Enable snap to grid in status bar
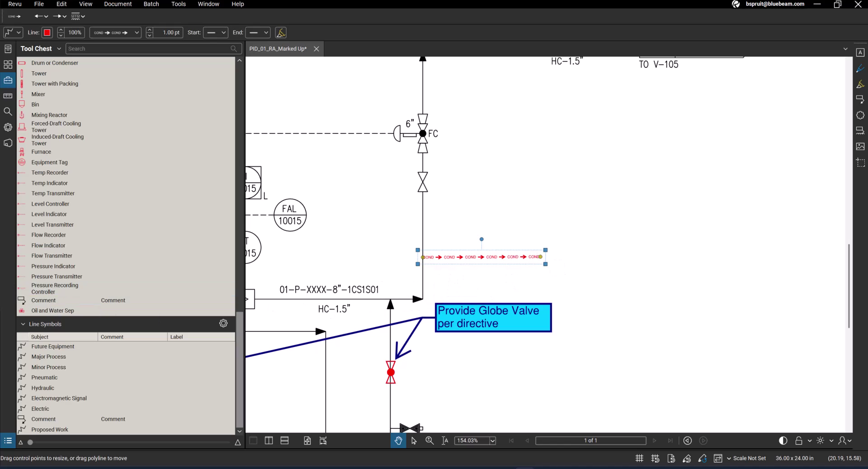This screenshot has height=469, width=868. coord(655,458)
